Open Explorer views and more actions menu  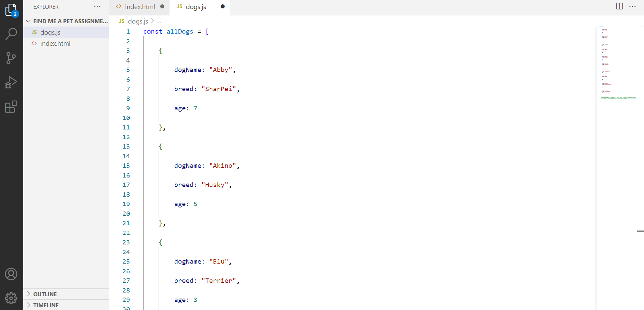[97, 6]
